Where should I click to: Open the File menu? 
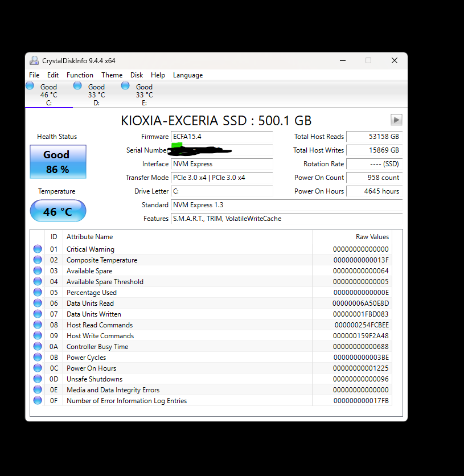34,75
